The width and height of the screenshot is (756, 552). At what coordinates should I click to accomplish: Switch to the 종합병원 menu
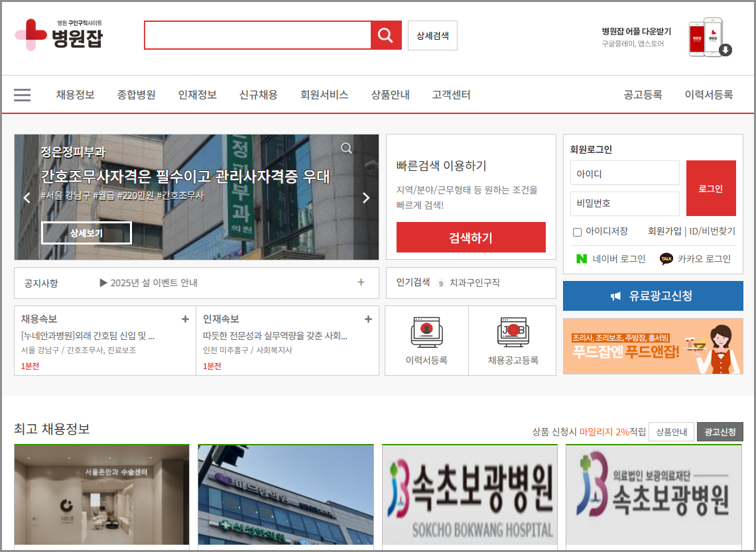[x=135, y=94]
